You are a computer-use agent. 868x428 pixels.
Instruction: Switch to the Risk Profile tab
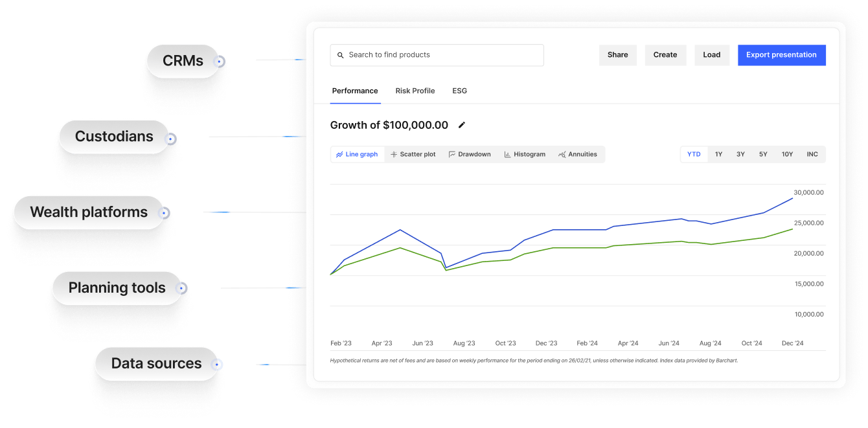click(x=415, y=91)
